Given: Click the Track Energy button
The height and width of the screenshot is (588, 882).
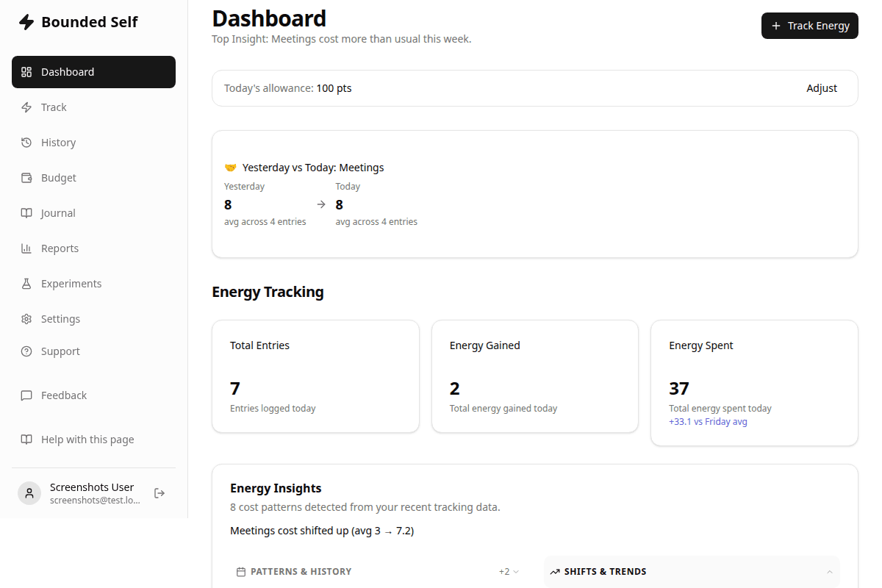Looking at the screenshot, I should (809, 25).
